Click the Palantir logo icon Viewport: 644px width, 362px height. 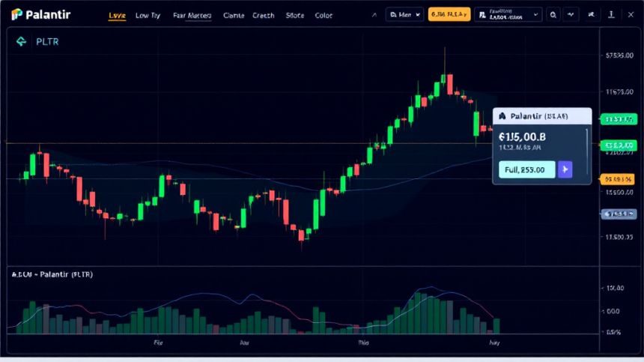pyautogui.click(x=16, y=14)
